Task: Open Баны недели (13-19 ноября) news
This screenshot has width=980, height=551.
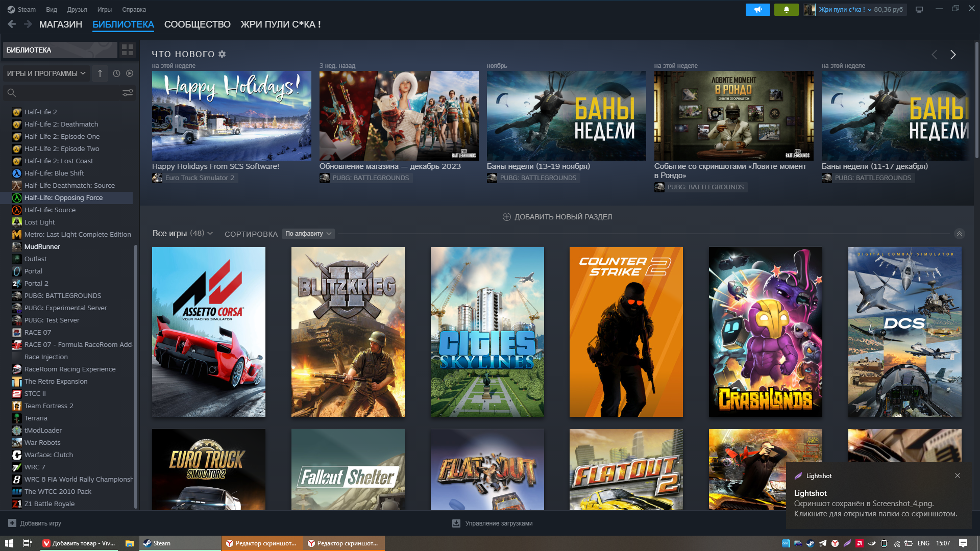Action: click(x=567, y=116)
